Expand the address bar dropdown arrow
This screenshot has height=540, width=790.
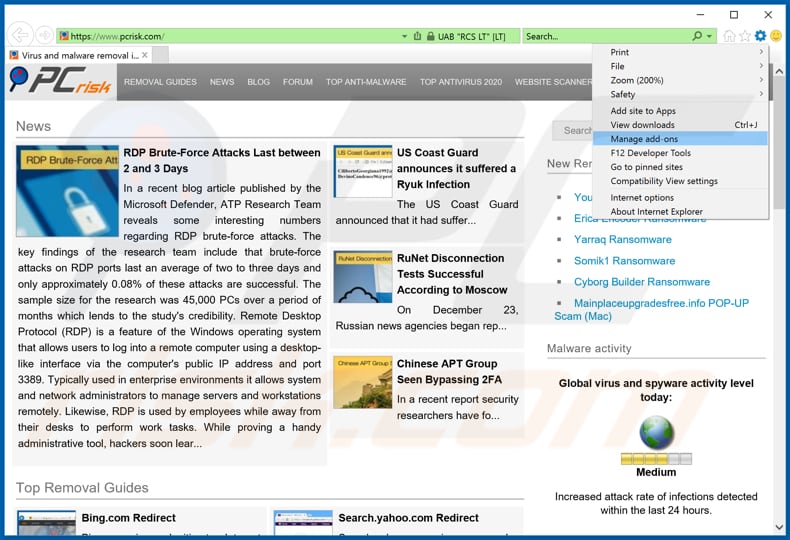point(404,36)
